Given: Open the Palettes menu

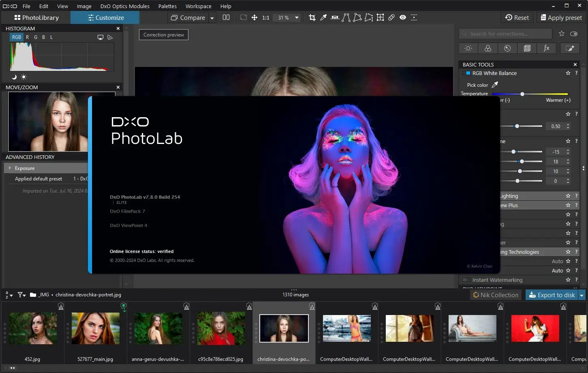Looking at the screenshot, I should click(167, 6).
